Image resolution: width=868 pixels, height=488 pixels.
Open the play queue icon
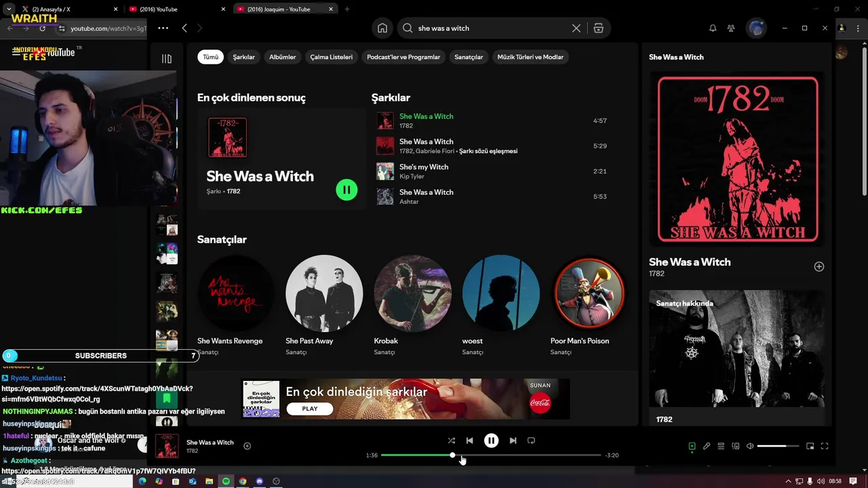721,446
